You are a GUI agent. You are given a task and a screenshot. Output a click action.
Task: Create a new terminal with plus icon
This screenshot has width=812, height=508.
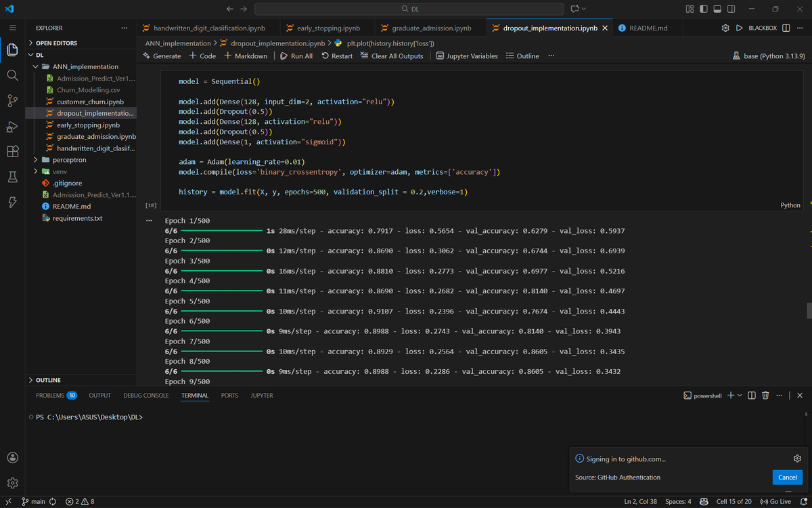pyautogui.click(x=731, y=395)
